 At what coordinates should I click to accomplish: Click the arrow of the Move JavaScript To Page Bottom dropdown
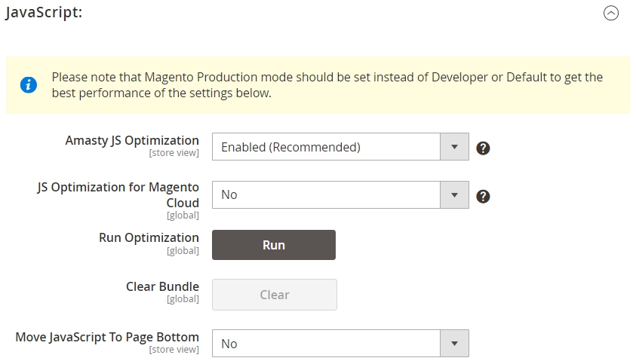click(x=455, y=344)
